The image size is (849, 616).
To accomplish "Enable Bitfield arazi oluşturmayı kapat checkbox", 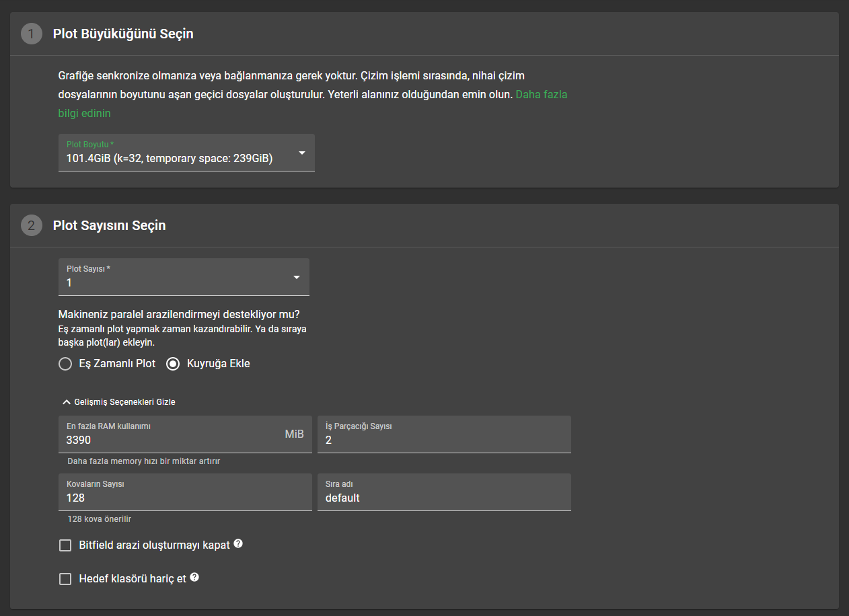I will pos(65,545).
